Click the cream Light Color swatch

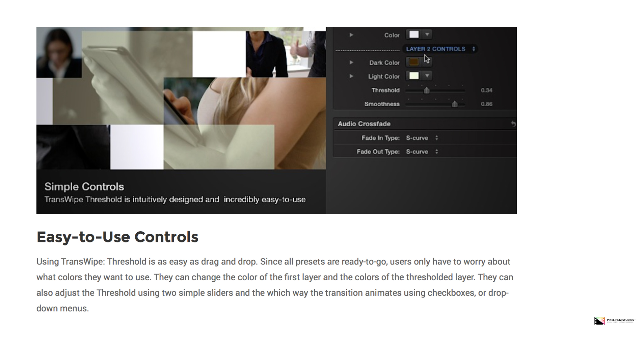(x=414, y=76)
